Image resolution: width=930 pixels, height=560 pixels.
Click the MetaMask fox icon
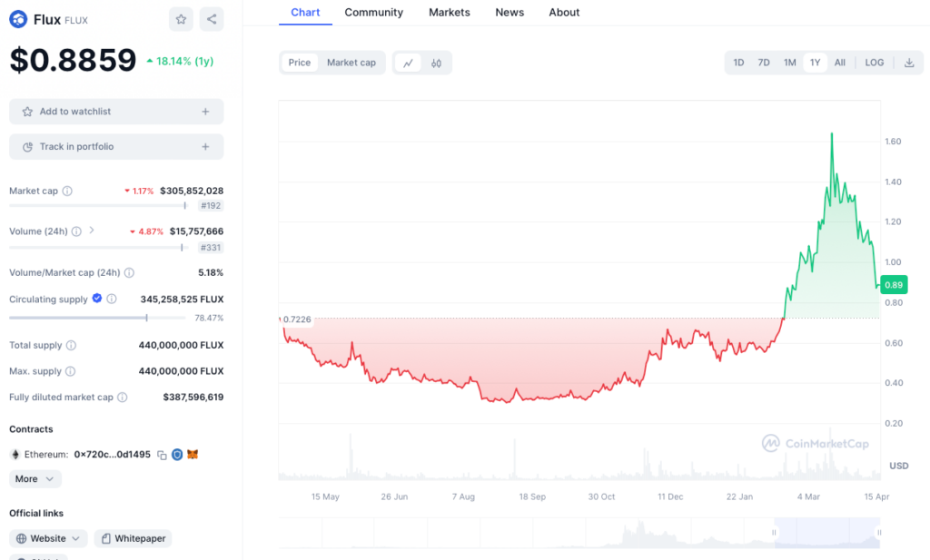193,455
